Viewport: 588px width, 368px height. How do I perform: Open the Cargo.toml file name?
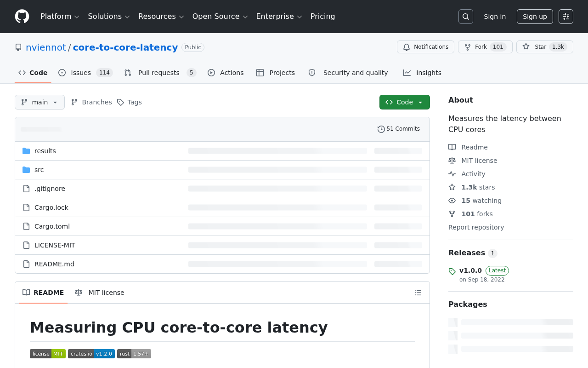click(x=52, y=226)
